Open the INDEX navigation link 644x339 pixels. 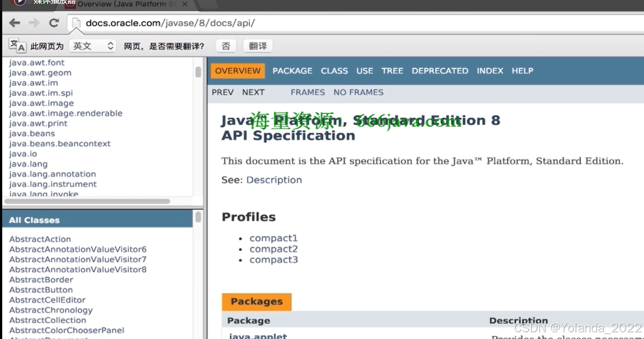click(x=490, y=71)
